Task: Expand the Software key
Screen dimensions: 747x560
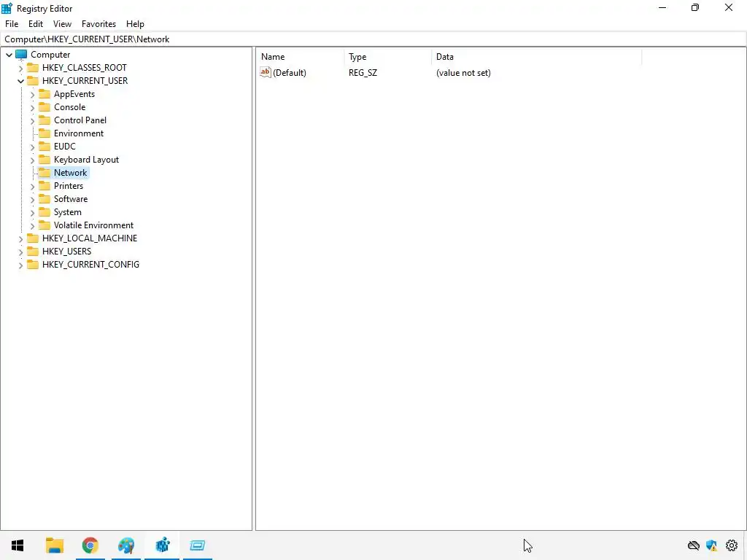Action: point(32,199)
